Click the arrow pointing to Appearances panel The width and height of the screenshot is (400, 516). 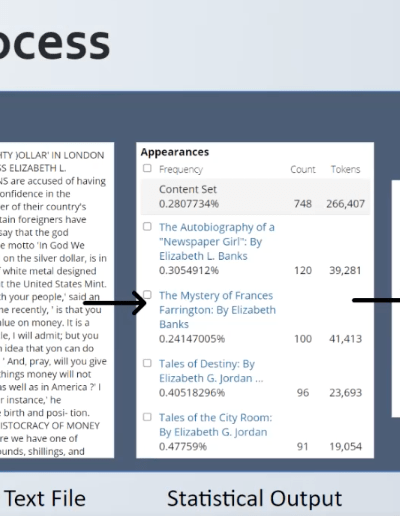tap(115, 303)
